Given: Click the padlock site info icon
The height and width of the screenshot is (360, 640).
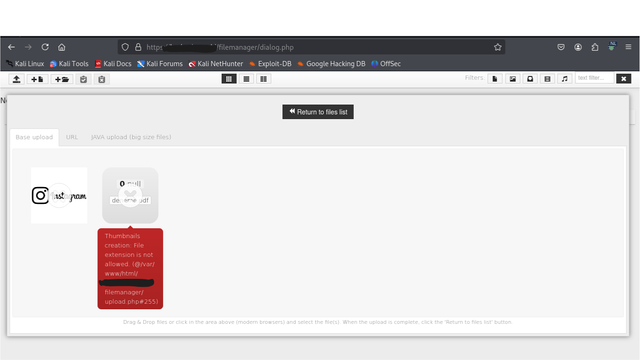Looking at the screenshot, I should coord(138,47).
